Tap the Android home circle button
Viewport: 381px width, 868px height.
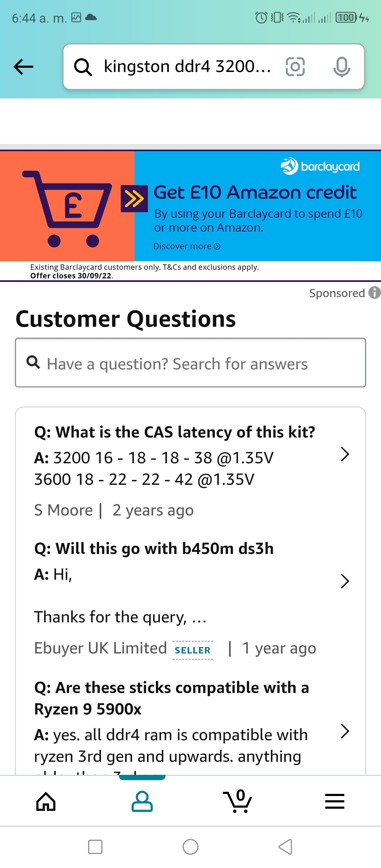pos(190,847)
